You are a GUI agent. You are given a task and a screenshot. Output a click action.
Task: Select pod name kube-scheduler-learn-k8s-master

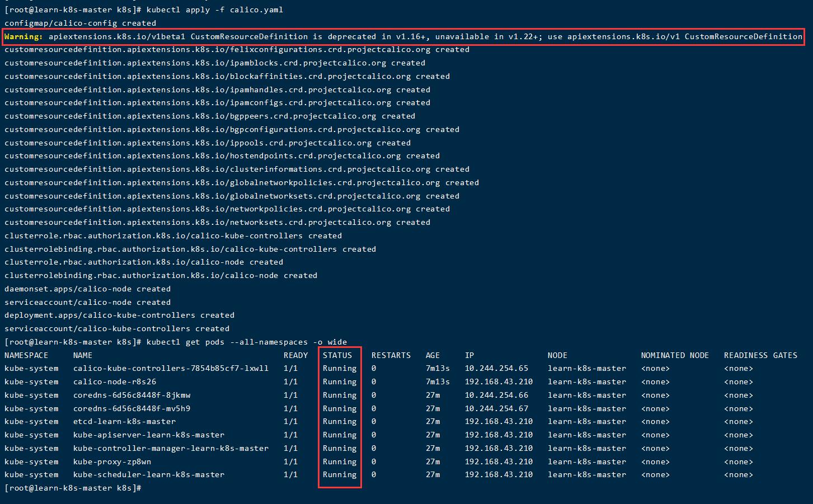click(x=149, y=475)
